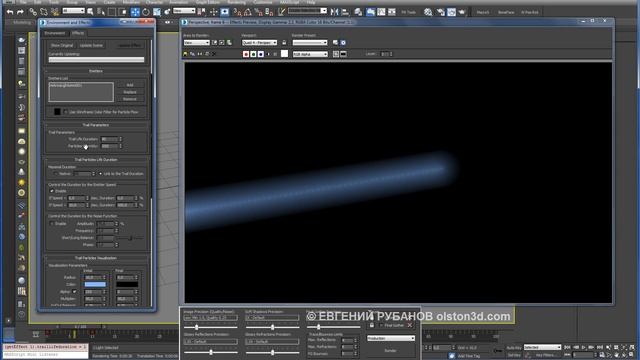Clear render image X icon
This screenshot has height=360, width=640.
click(214, 54)
